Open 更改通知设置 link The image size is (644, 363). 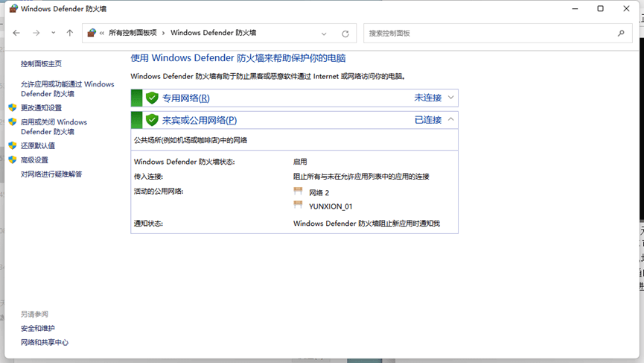coord(41,108)
